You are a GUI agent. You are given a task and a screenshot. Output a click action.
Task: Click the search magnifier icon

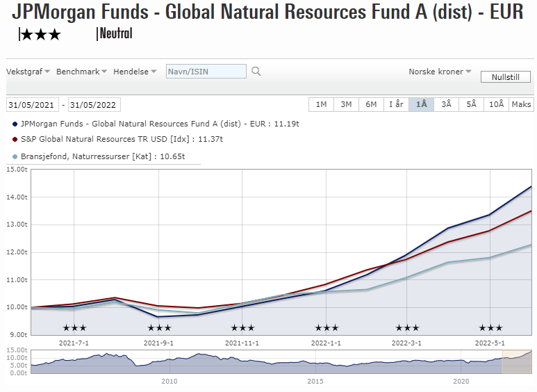pyautogui.click(x=256, y=72)
